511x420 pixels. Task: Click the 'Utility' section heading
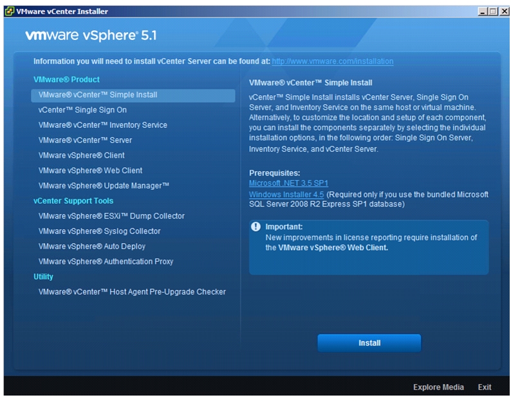tap(43, 277)
